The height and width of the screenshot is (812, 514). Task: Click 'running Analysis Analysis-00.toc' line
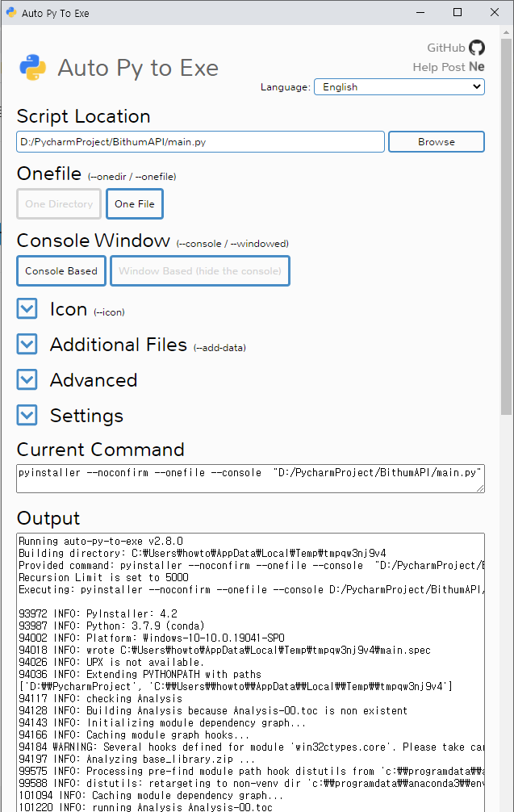pyautogui.click(x=145, y=807)
